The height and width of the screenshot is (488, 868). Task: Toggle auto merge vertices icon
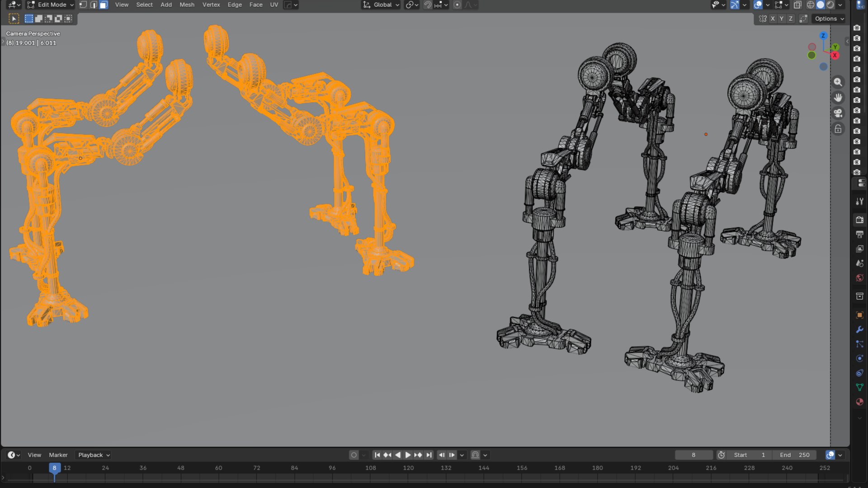pos(803,19)
